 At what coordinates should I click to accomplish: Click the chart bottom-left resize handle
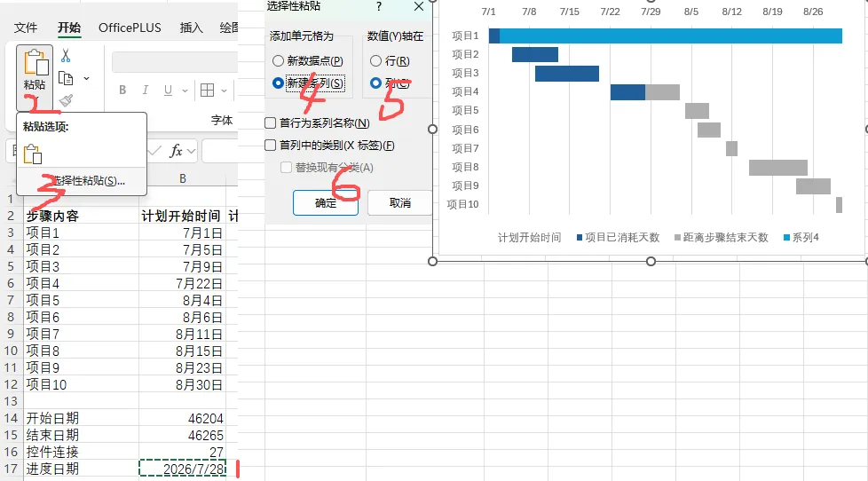[433, 261]
